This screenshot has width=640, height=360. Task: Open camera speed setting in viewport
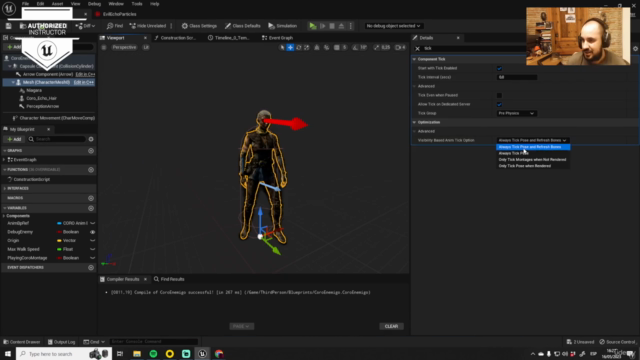(x=400, y=47)
